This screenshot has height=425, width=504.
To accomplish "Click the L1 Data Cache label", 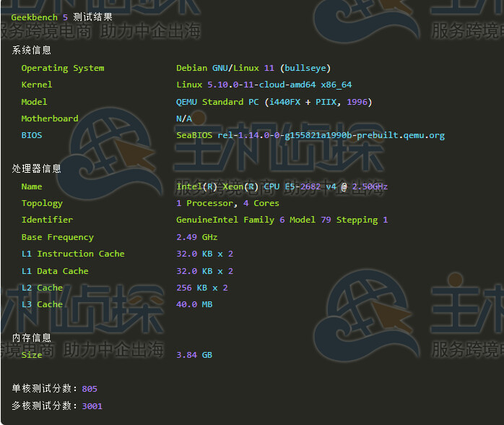I will tap(55, 271).
